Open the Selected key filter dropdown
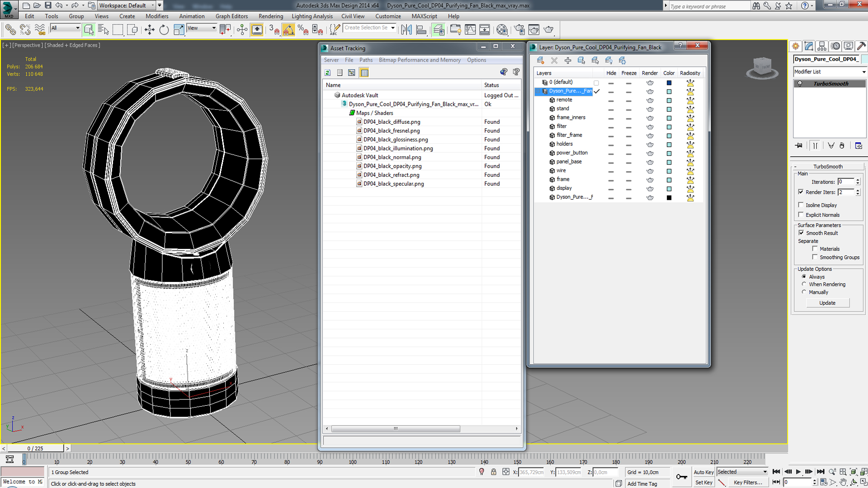Viewport: 868px width, 488px height. (x=742, y=472)
